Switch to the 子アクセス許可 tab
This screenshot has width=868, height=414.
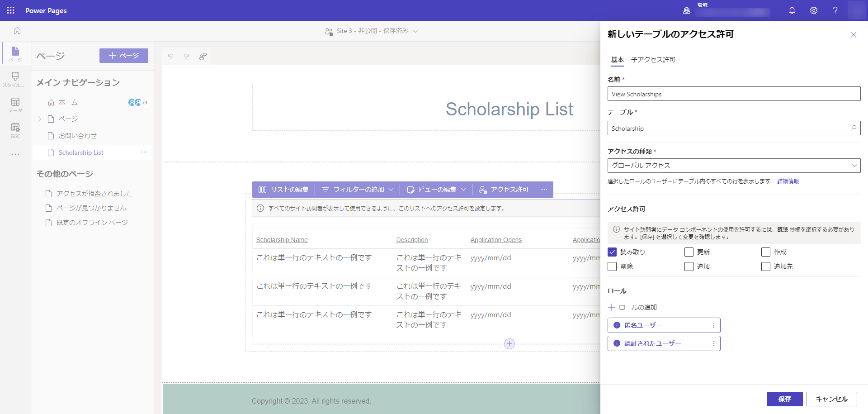[653, 60]
